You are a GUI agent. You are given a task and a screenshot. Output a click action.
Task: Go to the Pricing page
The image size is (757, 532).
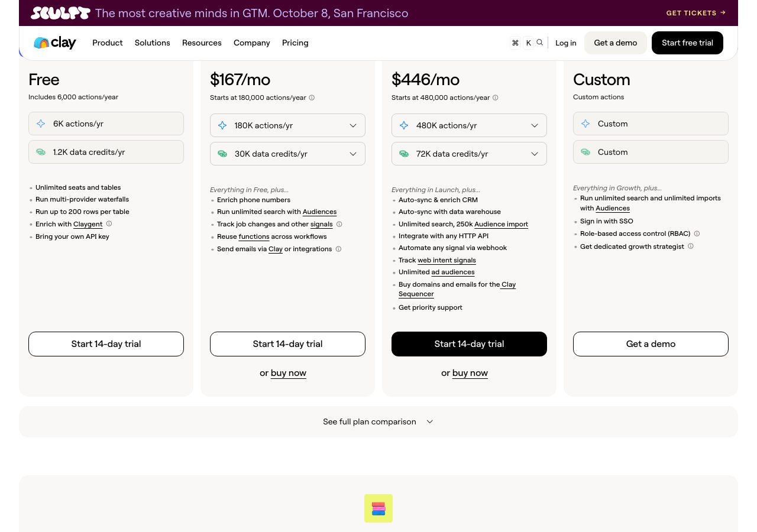(x=295, y=43)
